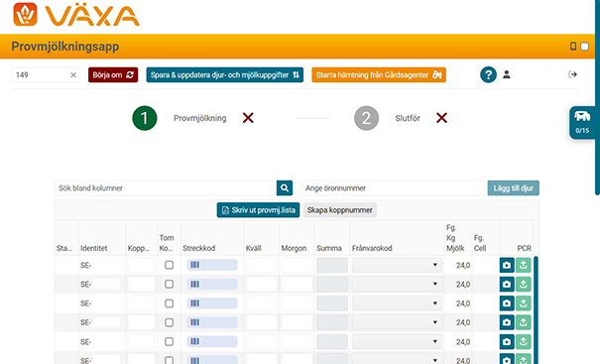Screen dimensions: 600x364
Task: Click the green upload icon in first row
Action: point(523,265)
